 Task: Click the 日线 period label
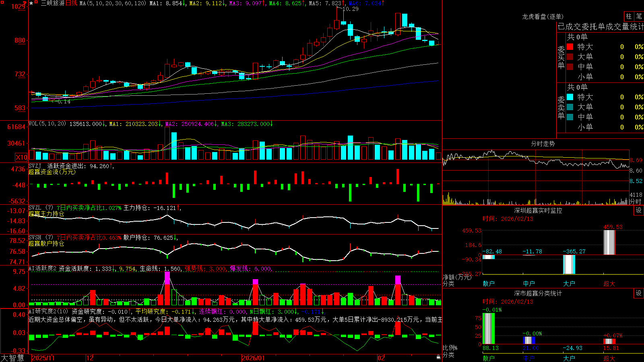click(71, 3)
